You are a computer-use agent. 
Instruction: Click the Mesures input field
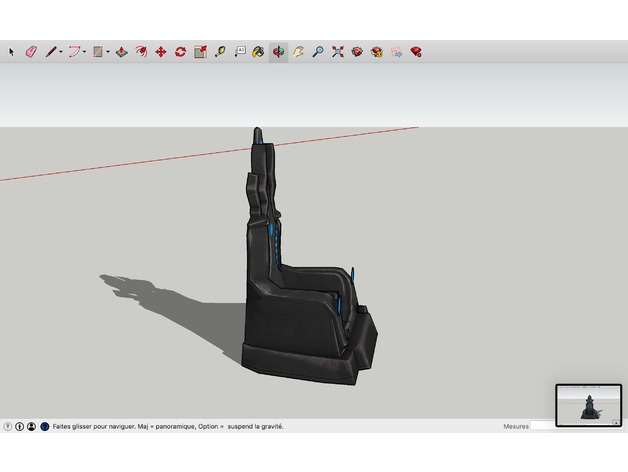[545, 426]
